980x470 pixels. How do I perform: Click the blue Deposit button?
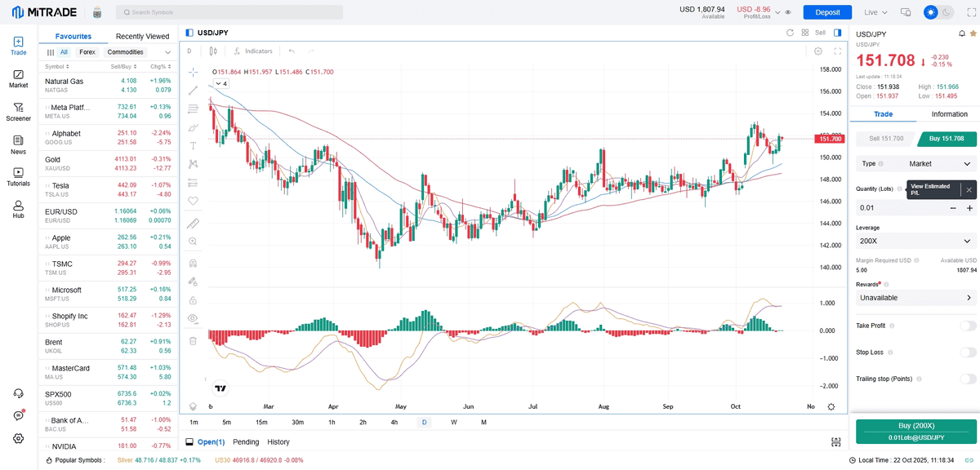(x=827, y=12)
